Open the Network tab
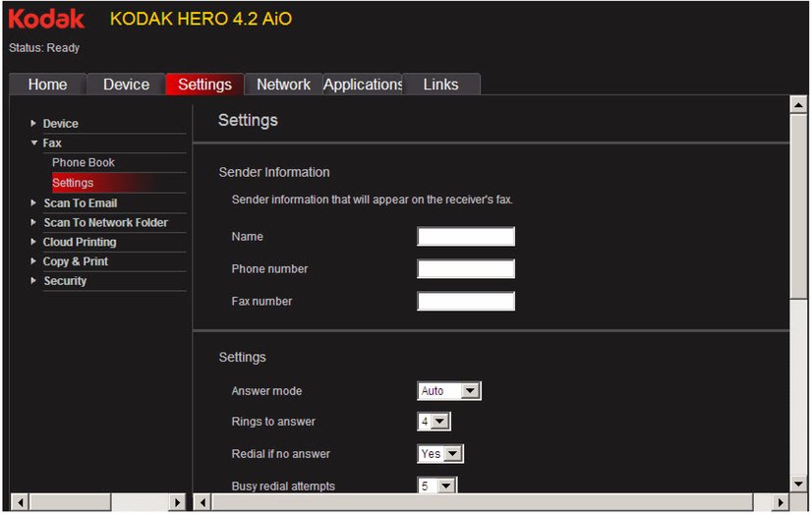Viewport: 812px width, 514px height. click(283, 85)
